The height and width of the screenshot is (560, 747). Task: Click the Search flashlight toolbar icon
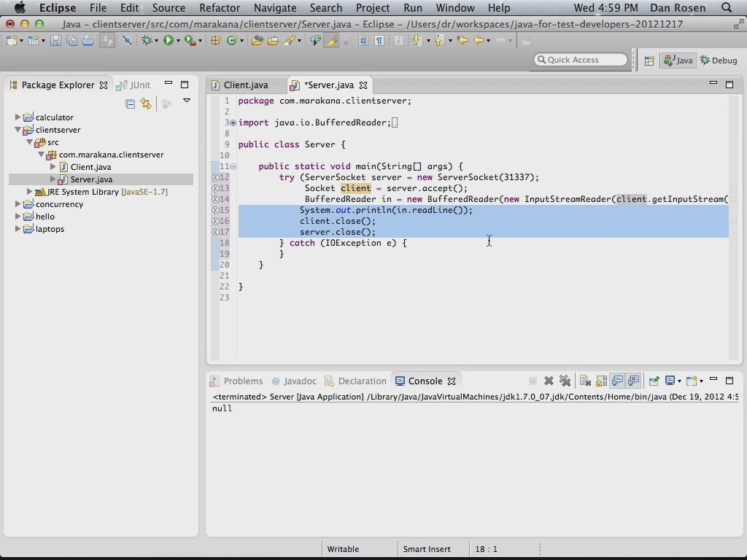pos(289,41)
